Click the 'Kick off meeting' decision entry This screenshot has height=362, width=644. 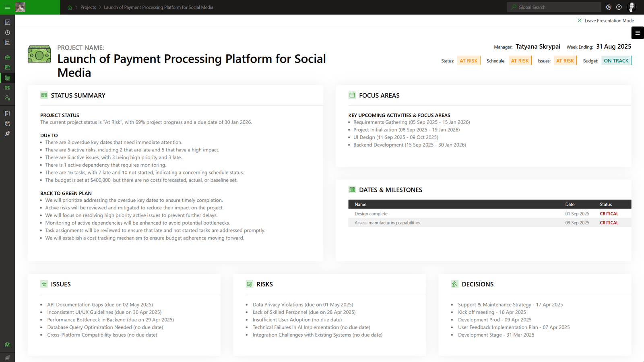tap(492, 312)
